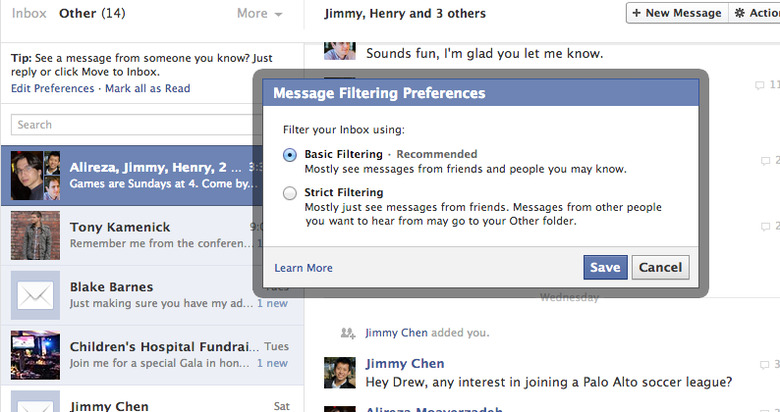Click the plus icon on New Message
Viewport: 780px width, 412px height.
pyautogui.click(x=636, y=13)
